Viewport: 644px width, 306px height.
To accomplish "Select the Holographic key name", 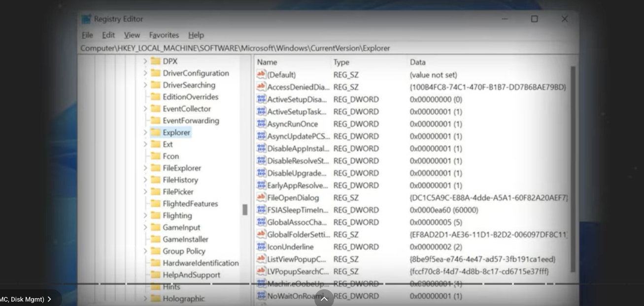I will tap(183, 299).
